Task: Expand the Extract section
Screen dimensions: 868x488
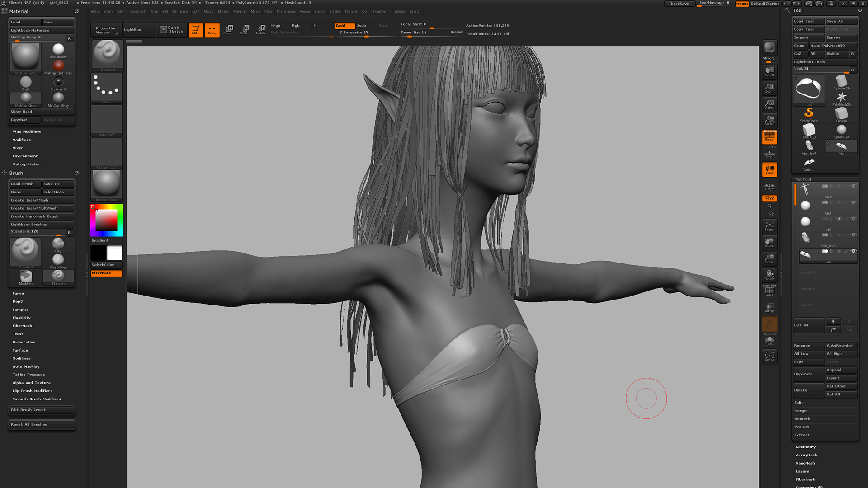Action: 802,435
